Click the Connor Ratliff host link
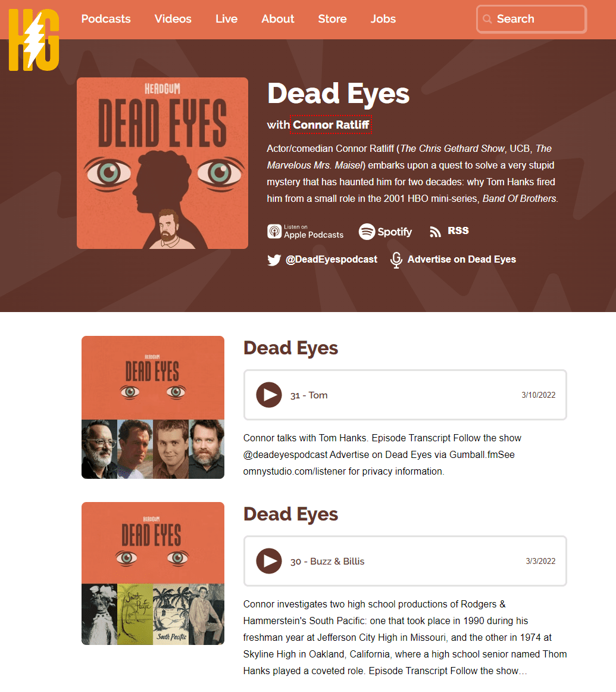The image size is (616, 692). click(331, 124)
